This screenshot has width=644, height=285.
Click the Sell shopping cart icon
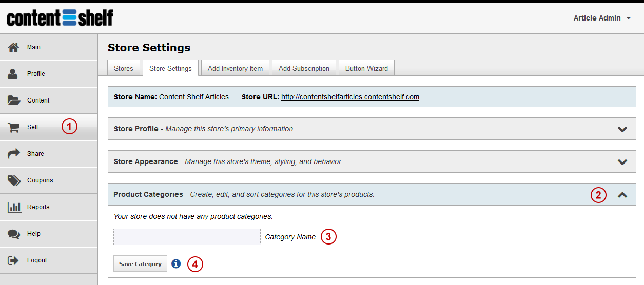point(13,127)
